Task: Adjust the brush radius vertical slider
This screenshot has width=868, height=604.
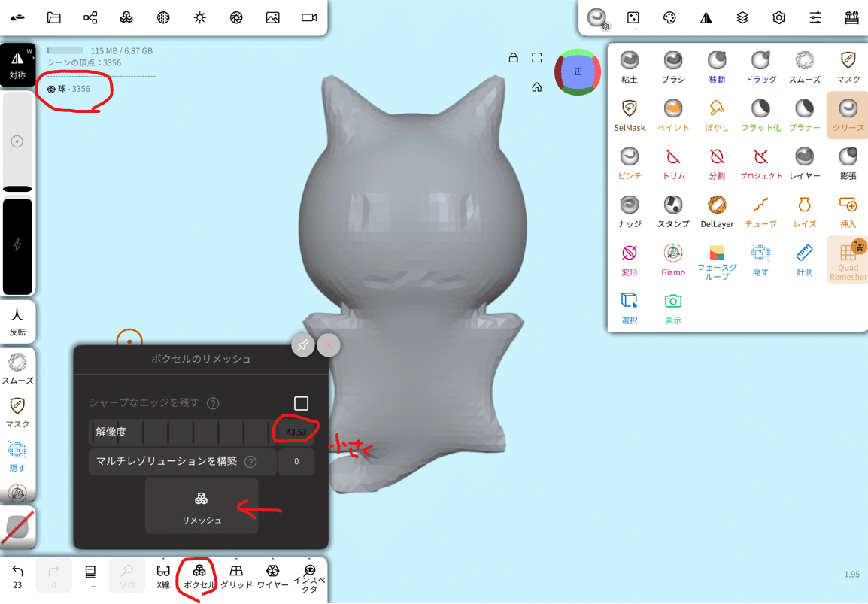Action: [18, 141]
